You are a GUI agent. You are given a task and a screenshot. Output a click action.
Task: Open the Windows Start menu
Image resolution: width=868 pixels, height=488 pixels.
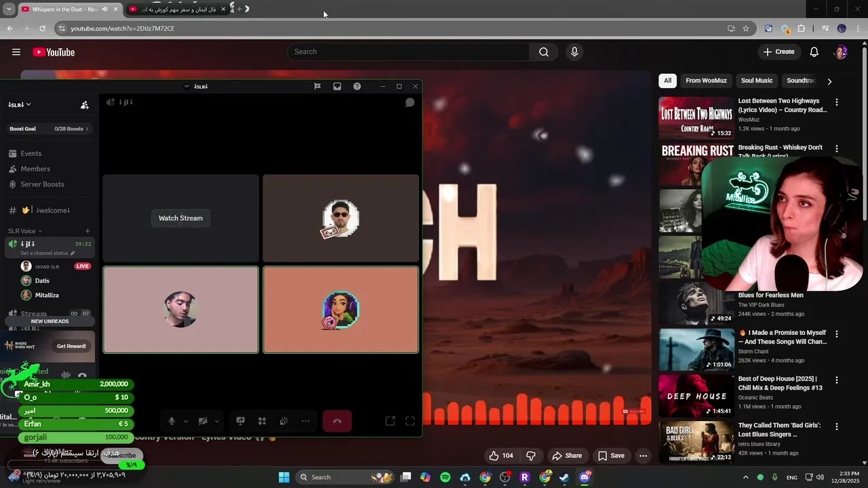click(284, 477)
